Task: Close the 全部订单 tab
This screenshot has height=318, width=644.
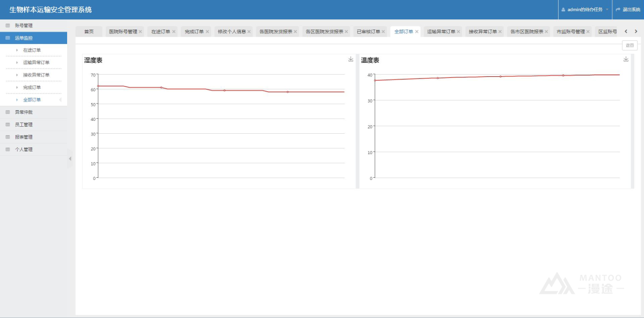Action: [417, 32]
